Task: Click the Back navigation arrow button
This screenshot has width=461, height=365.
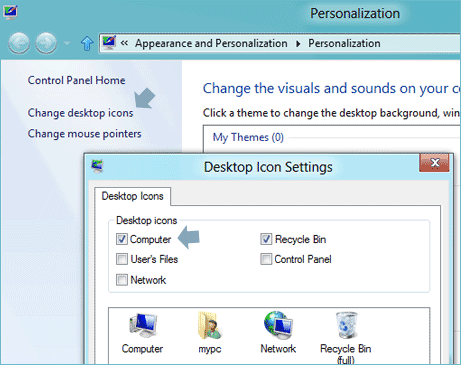Action: [x=19, y=43]
